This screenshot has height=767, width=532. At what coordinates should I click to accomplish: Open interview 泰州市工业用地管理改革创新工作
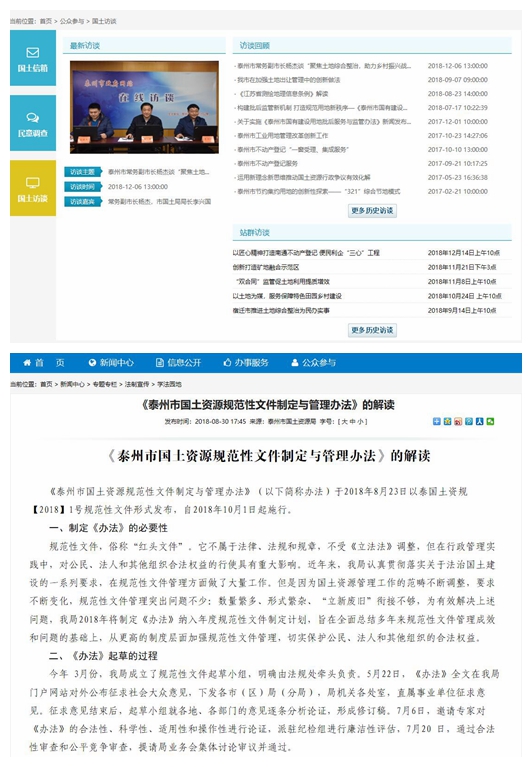coord(283,135)
